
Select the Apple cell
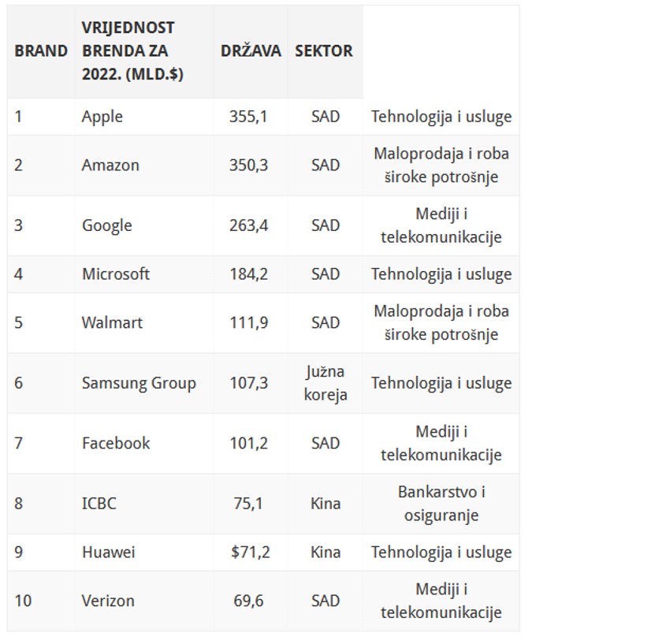(102, 117)
